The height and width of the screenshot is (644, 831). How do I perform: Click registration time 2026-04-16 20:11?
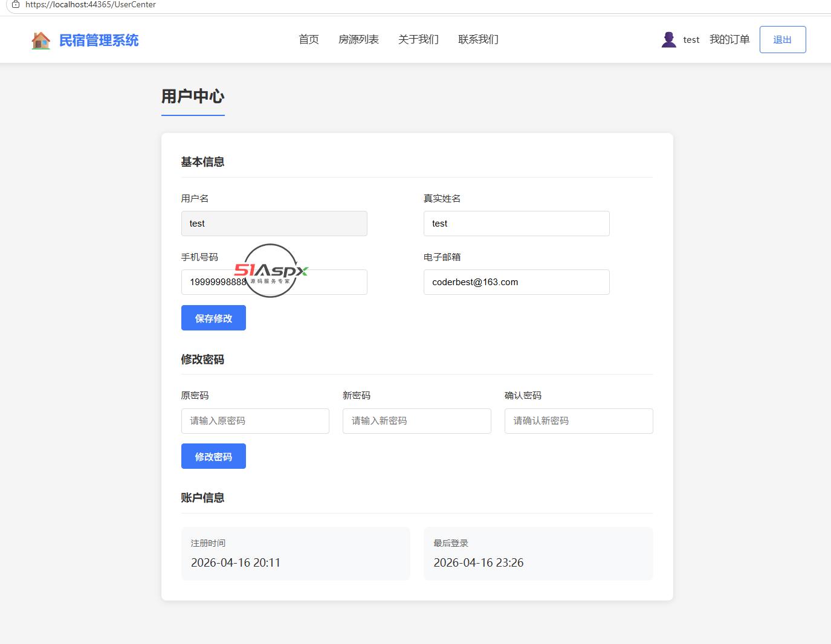(x=236, y=562)
